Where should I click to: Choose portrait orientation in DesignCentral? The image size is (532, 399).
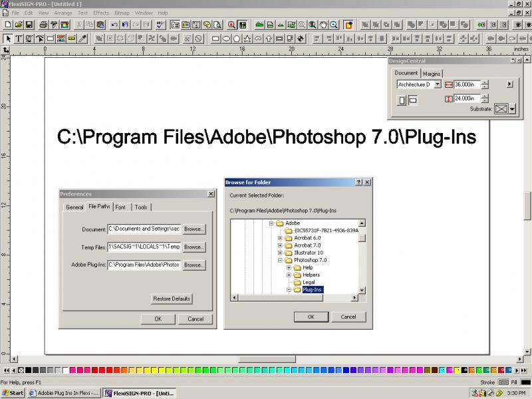(402, 100)
